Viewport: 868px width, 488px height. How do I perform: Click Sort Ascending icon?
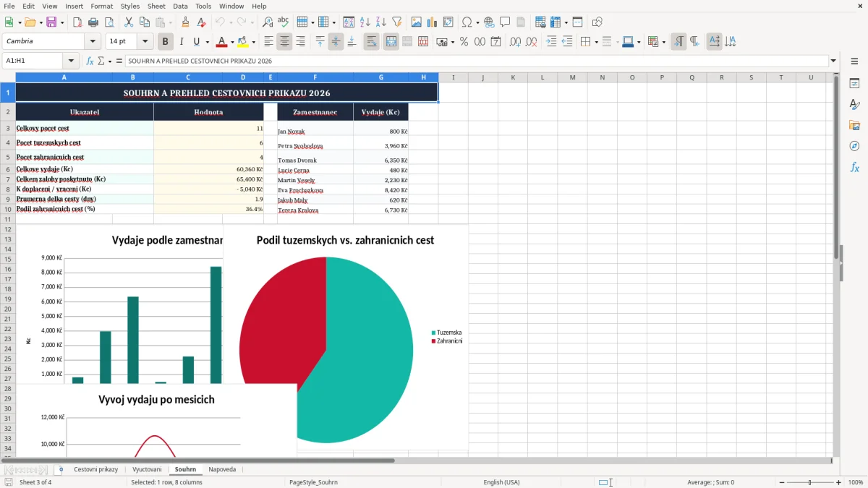[365, 22]
